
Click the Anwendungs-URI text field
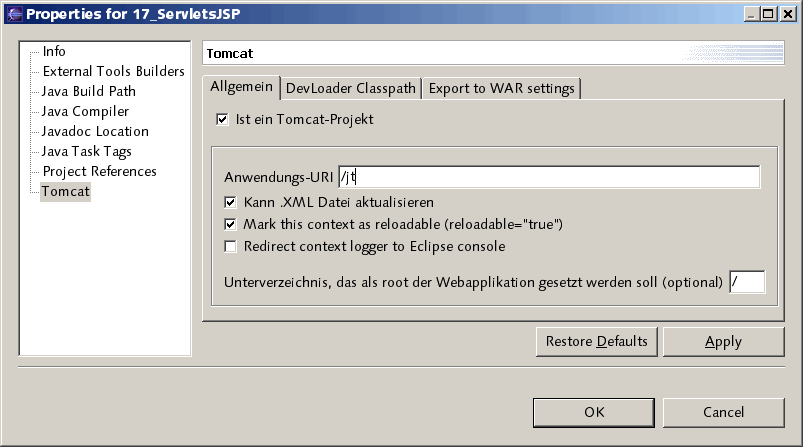coord(549,177)
